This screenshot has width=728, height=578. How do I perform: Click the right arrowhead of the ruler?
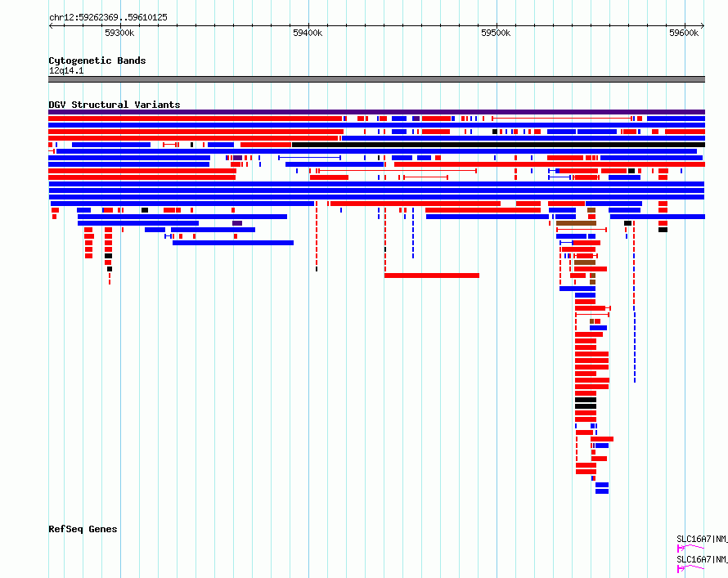(x=703, y=26)
